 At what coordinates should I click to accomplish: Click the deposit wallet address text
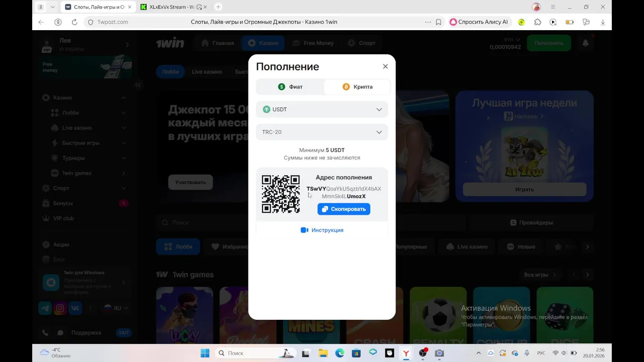point(344,193)
